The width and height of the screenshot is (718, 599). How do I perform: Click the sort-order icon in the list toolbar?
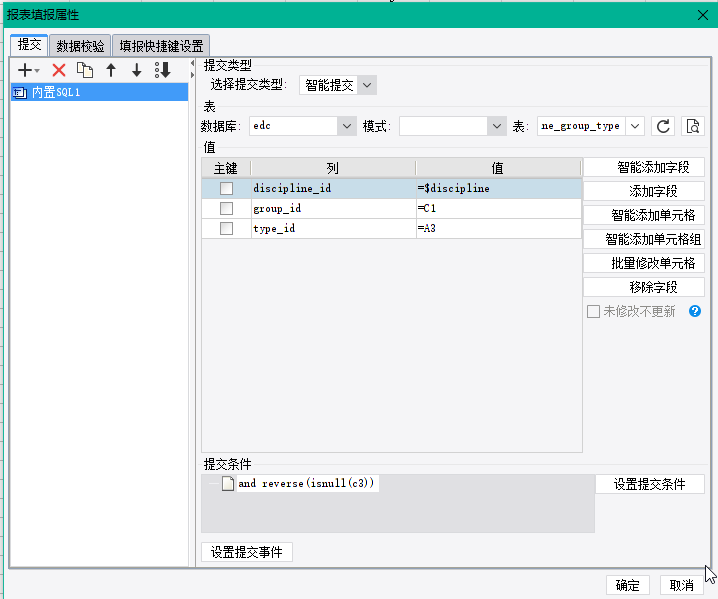coord(163,71)
